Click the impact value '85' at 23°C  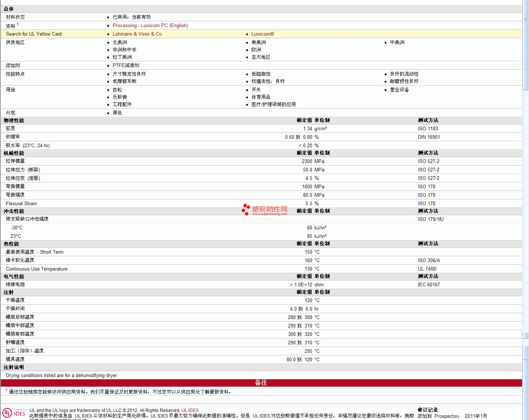point(310,236)
